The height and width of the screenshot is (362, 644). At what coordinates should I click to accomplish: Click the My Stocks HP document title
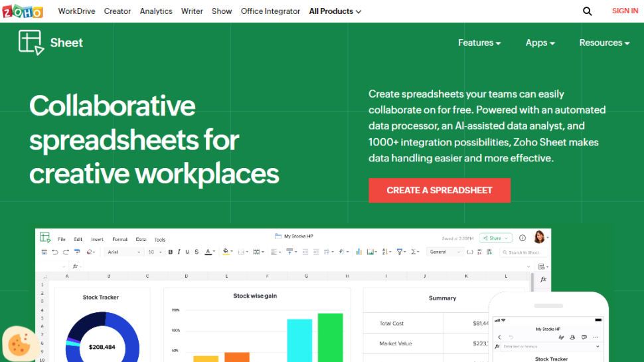pos(299,236)
